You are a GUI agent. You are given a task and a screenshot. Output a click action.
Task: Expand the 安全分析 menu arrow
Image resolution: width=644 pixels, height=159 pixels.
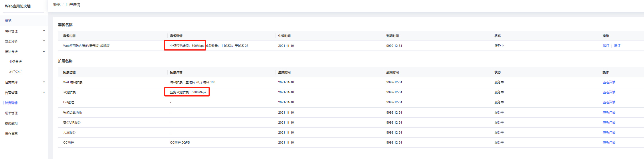(44, 41)
